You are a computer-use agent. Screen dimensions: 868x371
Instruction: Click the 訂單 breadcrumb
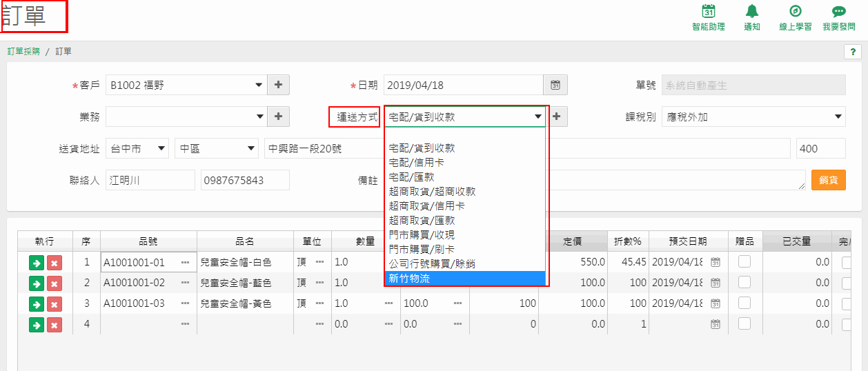[x=63, y=52]
